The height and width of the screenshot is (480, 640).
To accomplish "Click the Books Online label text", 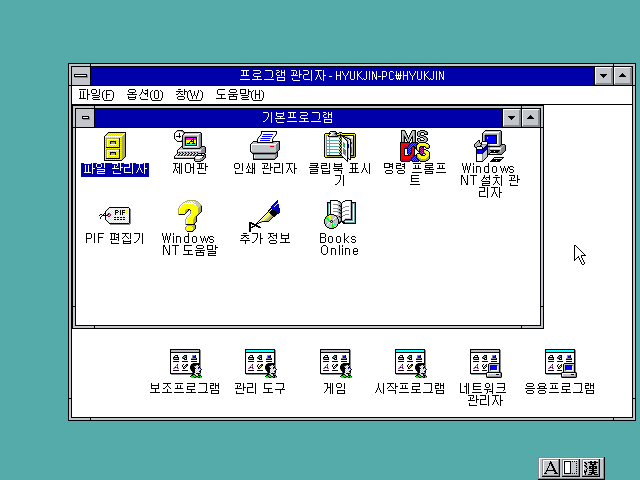I will pos(339,244).
